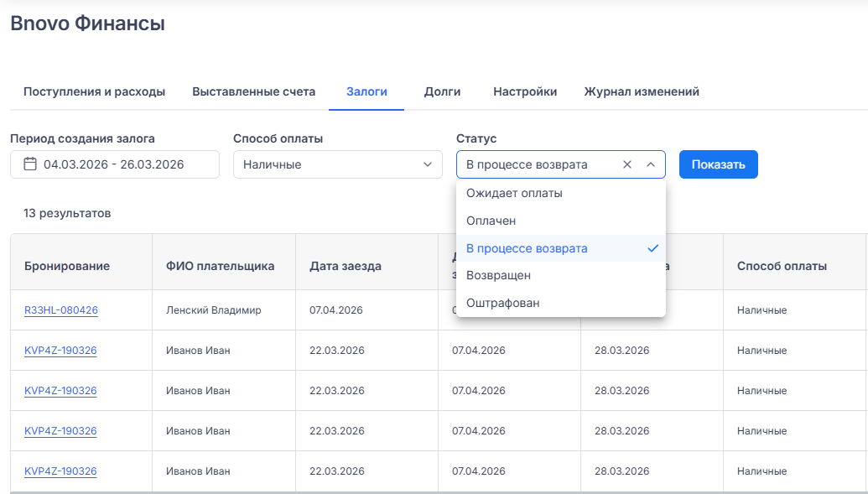Pick Возвращен status option
The height and width of the screenshot is (494, 868).
(498, 275)
